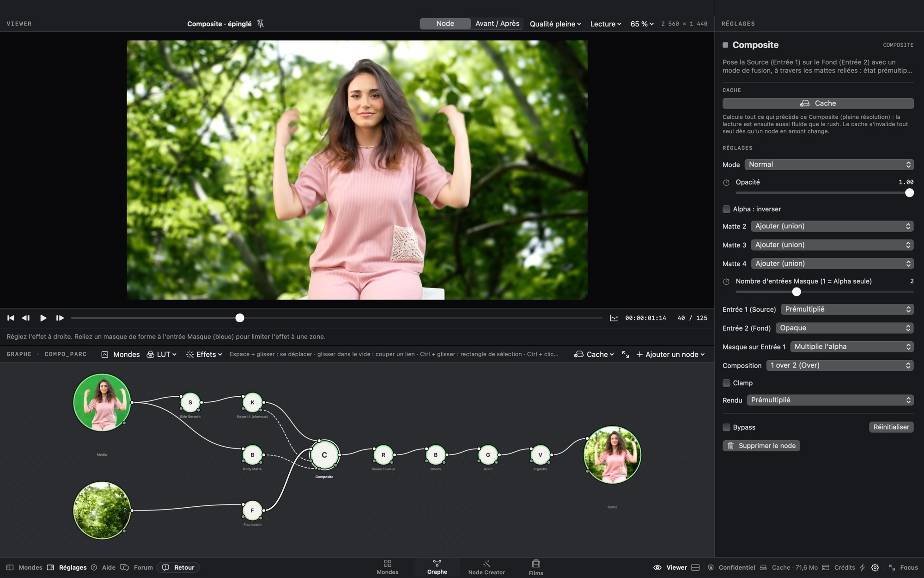Select the Grain node G
Image resolution: width=924 pixels, height=578 pixels.
click(488, 455)
